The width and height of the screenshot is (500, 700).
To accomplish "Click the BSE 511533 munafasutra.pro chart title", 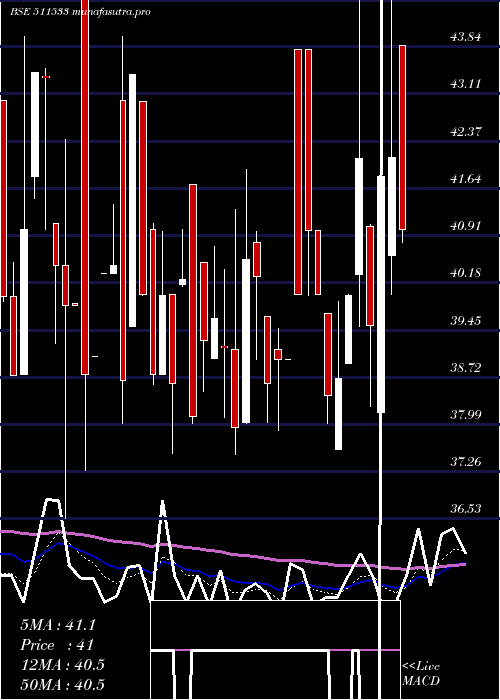I will (x=80, y=12).
